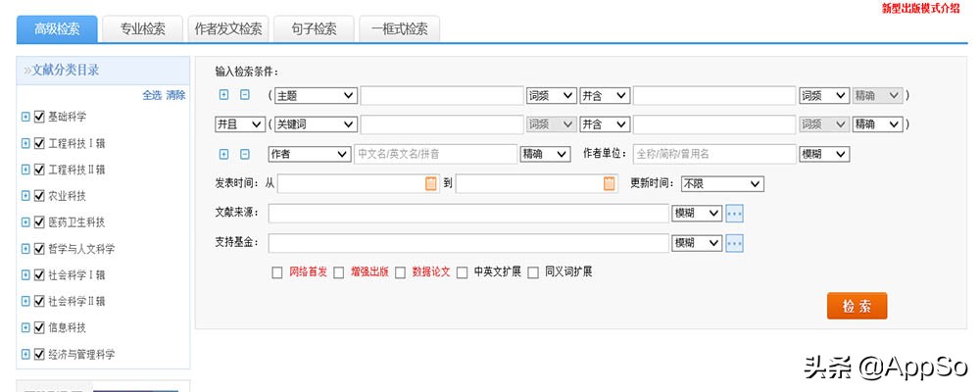Open the 并且 logic operator dropdown
The width and height of the screenshot is (980, 392).
(x=240, y=124)
